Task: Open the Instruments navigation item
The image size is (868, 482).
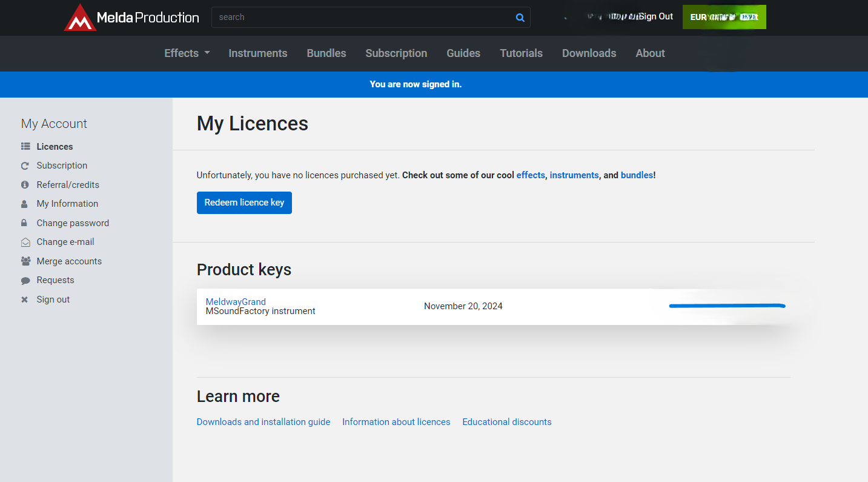Action: [x=257, y=53]
